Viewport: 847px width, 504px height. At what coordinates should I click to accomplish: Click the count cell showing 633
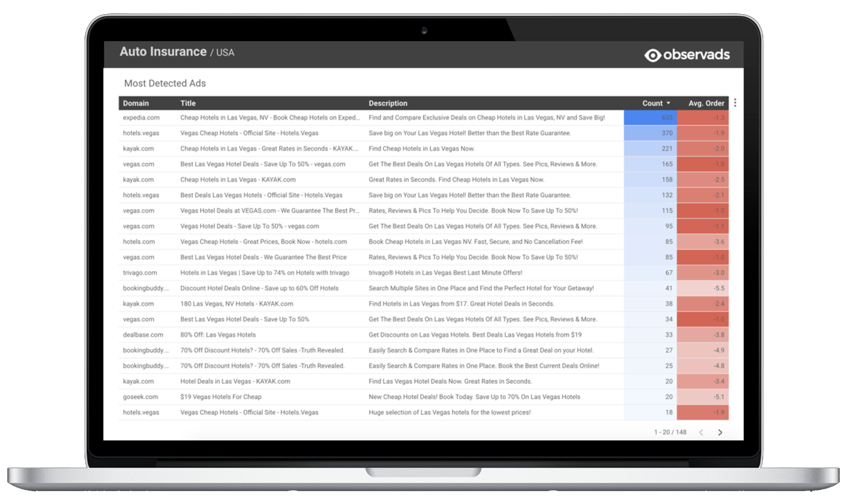(x=650, y=117)
